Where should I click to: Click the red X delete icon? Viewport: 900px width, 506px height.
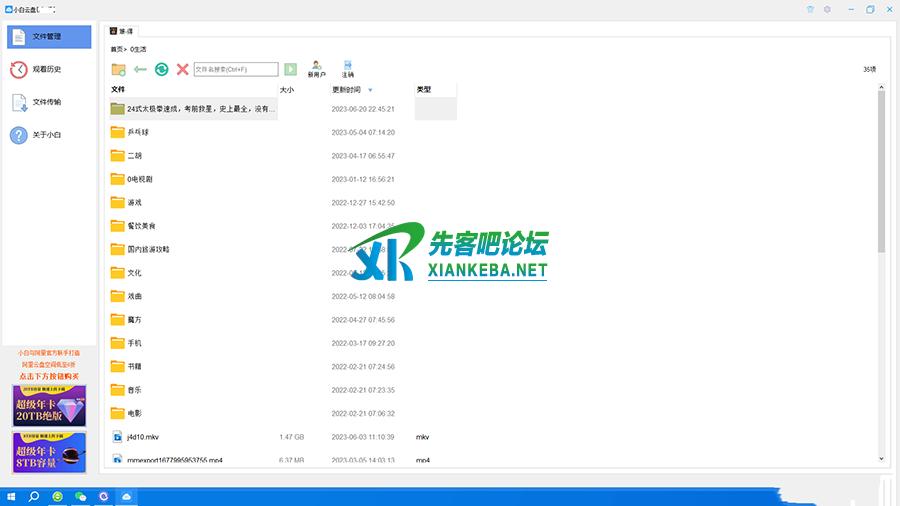click(182, 69)
